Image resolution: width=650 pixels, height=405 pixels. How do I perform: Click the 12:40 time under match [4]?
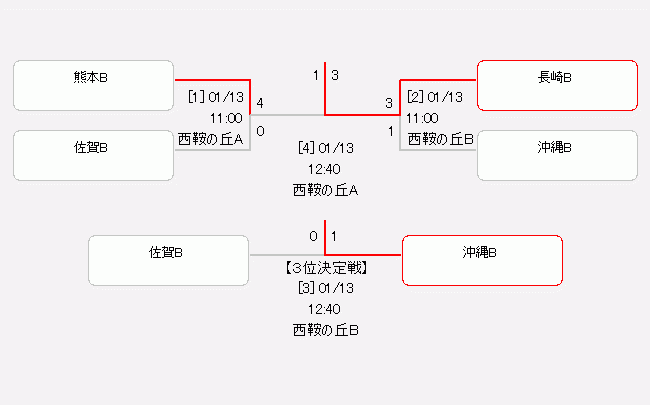point(326,168)
